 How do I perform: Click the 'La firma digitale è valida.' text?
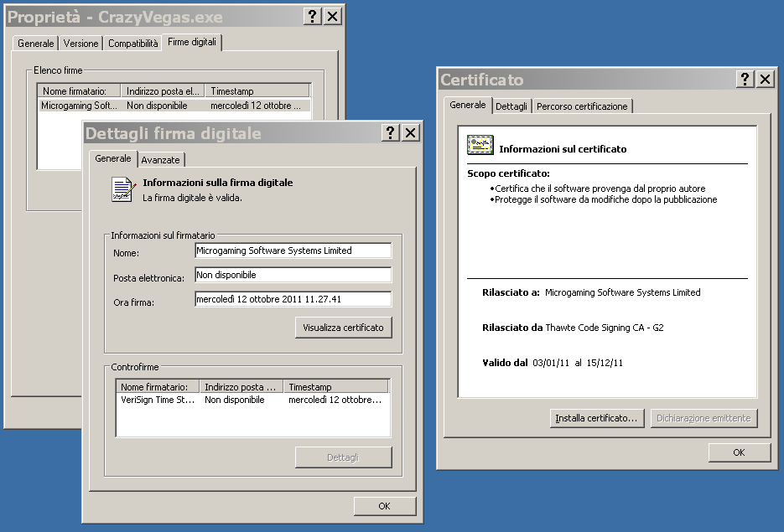(193, 198)
